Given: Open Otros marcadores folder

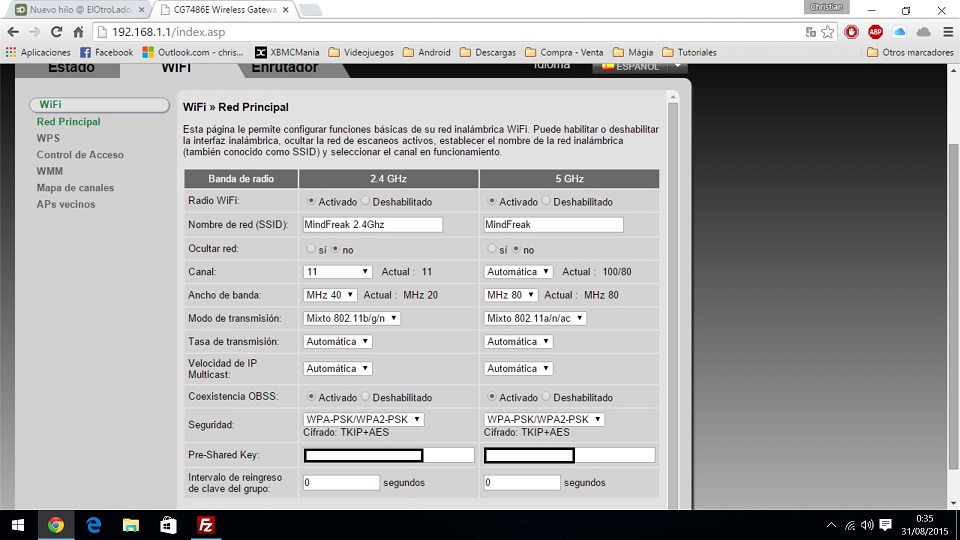Looking at the screenshot, I should click(x=910, y=53).
